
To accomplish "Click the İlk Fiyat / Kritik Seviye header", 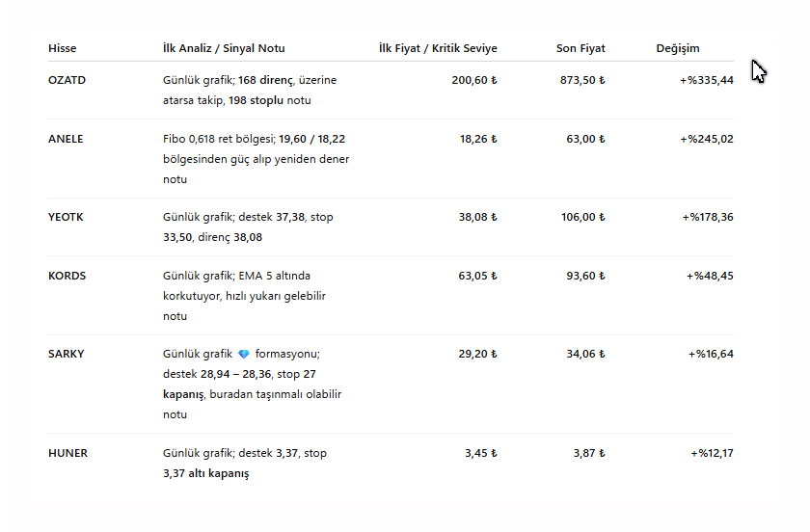I will [x=438, y=48].
